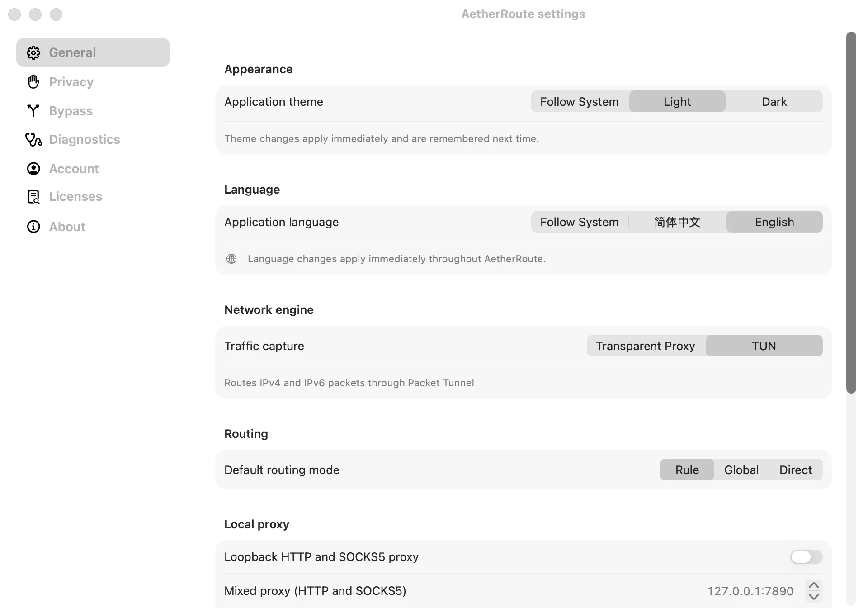Viewport: 868px width, 608px height.
Task: Select the Light theme
Action: click(x=677, y=102)
